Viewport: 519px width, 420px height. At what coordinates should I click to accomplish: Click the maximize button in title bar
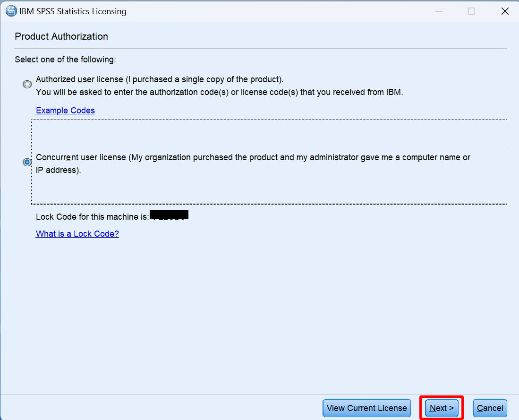pyautogui.click(x=471, y=11)
